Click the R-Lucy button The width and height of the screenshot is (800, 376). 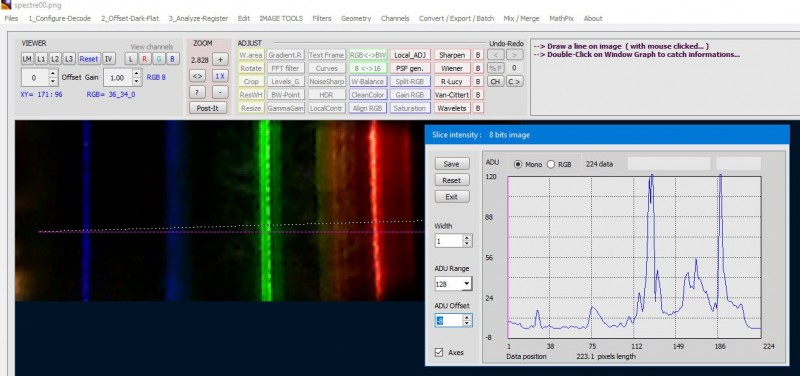tap(452, 82)
